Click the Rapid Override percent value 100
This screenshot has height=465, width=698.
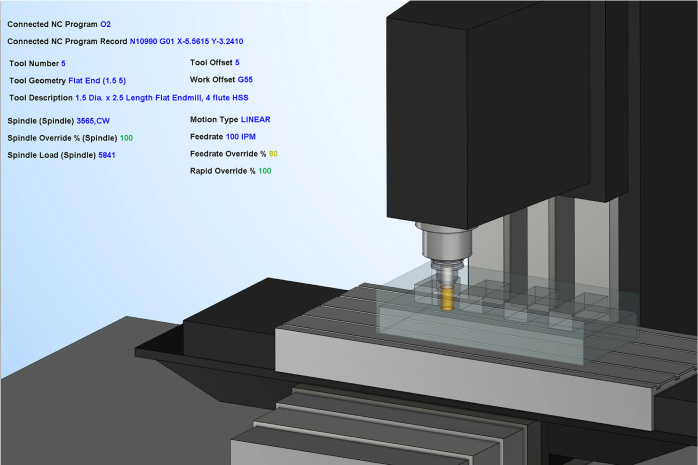coord(265,171)
